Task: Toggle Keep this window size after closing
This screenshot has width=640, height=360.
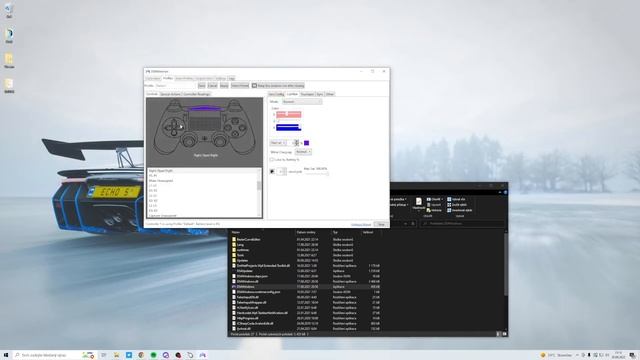Action: [278, 86]
